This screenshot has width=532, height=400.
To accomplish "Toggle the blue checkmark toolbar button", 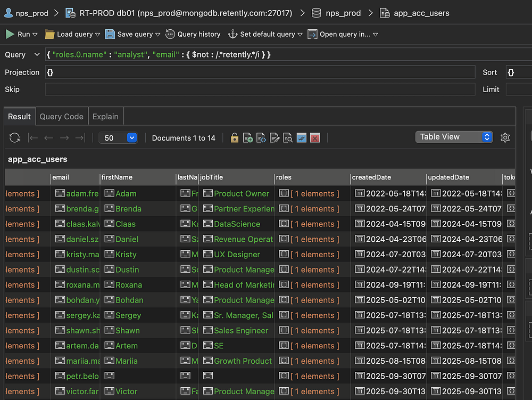I will pos(302,138).
